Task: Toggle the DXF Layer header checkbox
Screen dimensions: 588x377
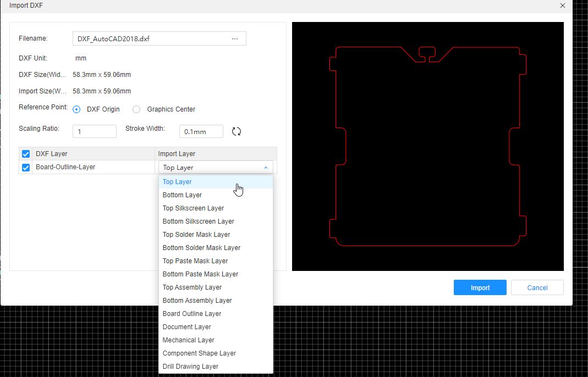Action: point(25,154)
